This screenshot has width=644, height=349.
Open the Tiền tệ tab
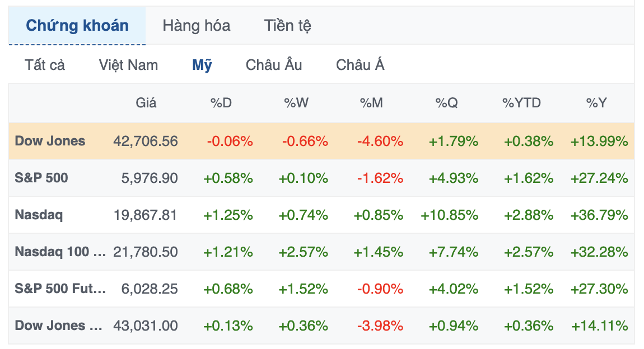[287, 25]
